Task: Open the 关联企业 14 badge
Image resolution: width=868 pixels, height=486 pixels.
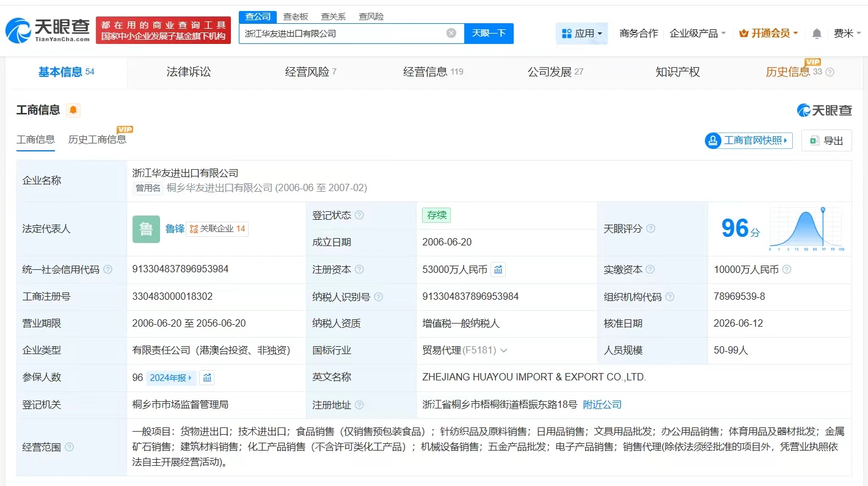Action: pos(217,229)
